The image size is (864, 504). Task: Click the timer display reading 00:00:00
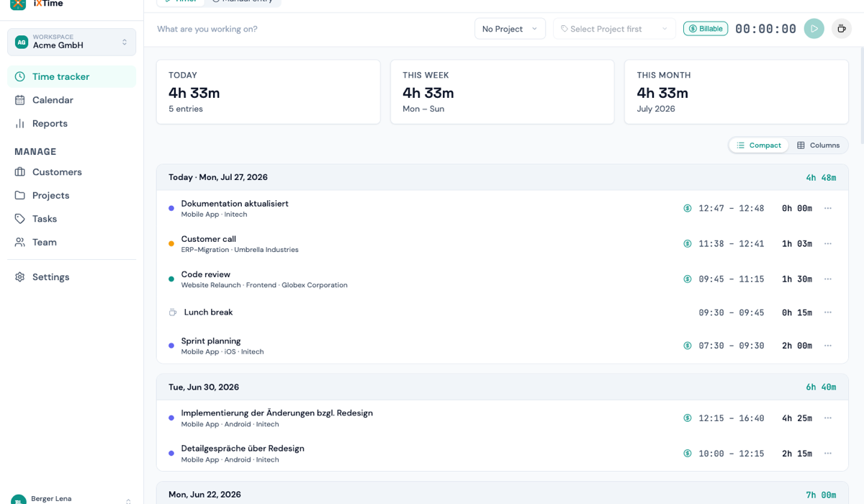(x=765, y=29)
